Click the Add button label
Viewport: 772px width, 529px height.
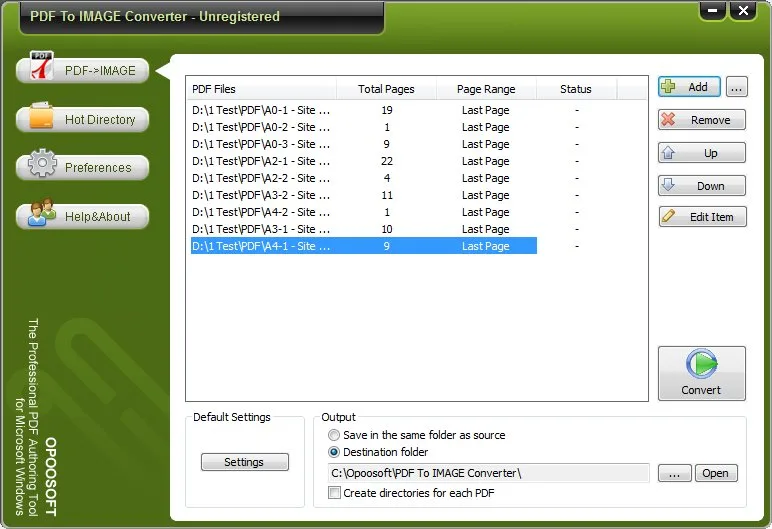tap(698, 87)
